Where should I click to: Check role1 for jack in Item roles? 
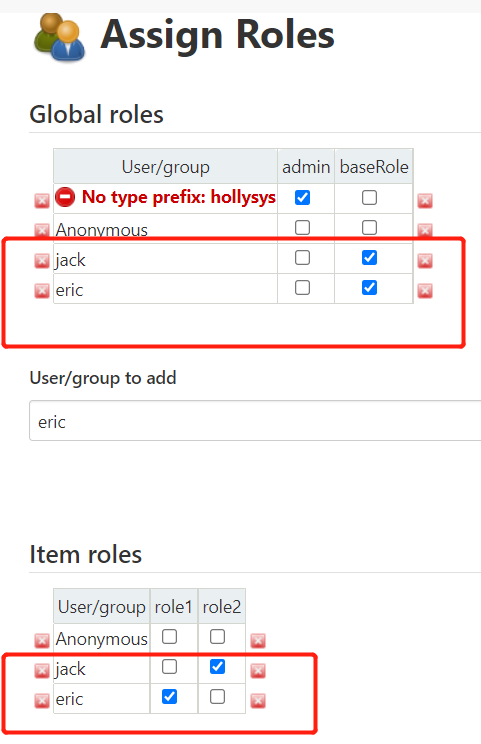tap(169, 667)
